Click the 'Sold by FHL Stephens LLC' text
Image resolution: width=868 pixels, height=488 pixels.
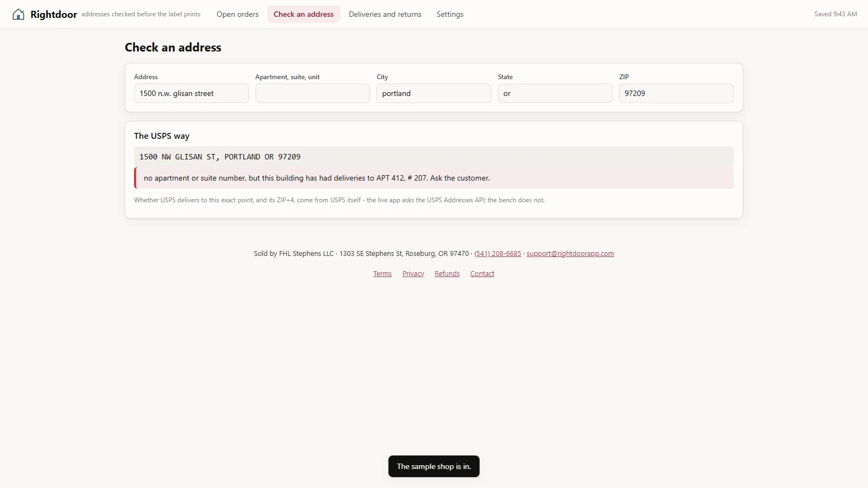point(294,253)
